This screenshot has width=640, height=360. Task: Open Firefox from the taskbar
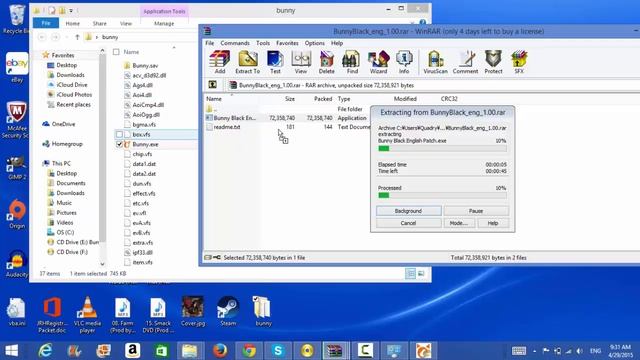(x=220, y=351)
